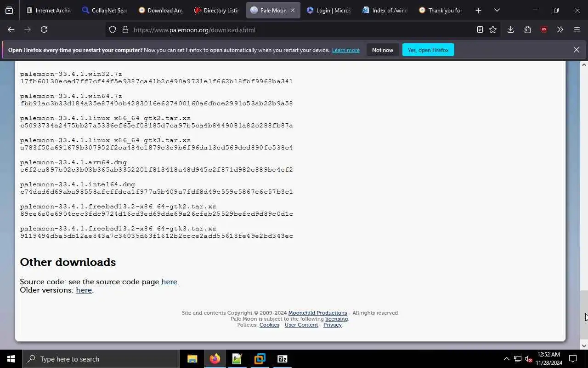Click Yes, open Firefox button

click(428, 50)
